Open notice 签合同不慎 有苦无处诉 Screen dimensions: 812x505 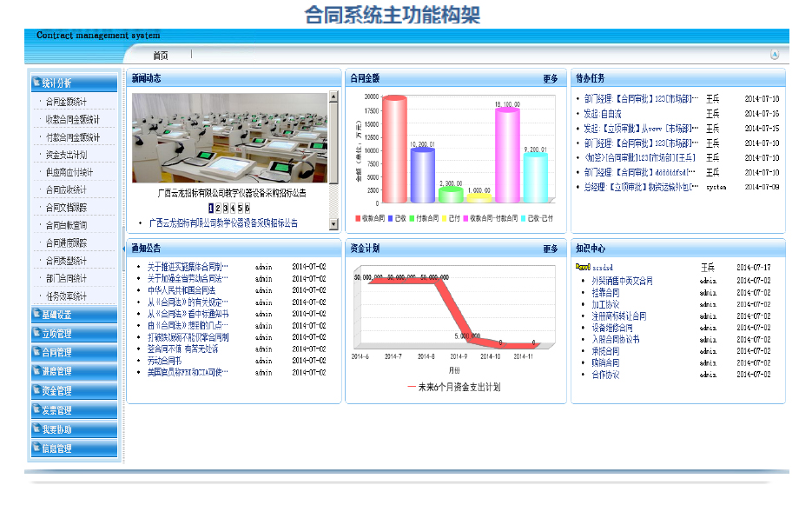[x=182, y=349]
